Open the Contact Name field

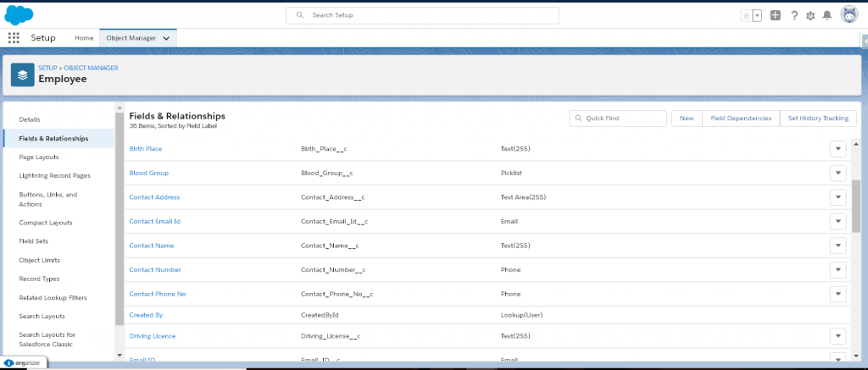(152, 246)
